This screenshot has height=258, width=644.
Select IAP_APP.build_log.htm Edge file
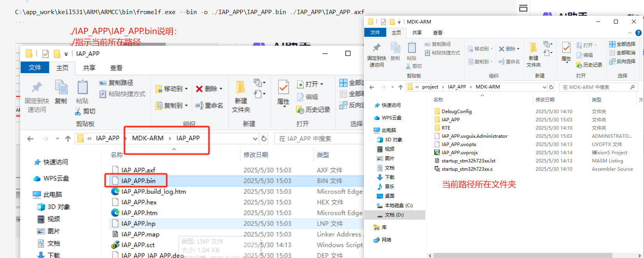click(x=153, y=192)
